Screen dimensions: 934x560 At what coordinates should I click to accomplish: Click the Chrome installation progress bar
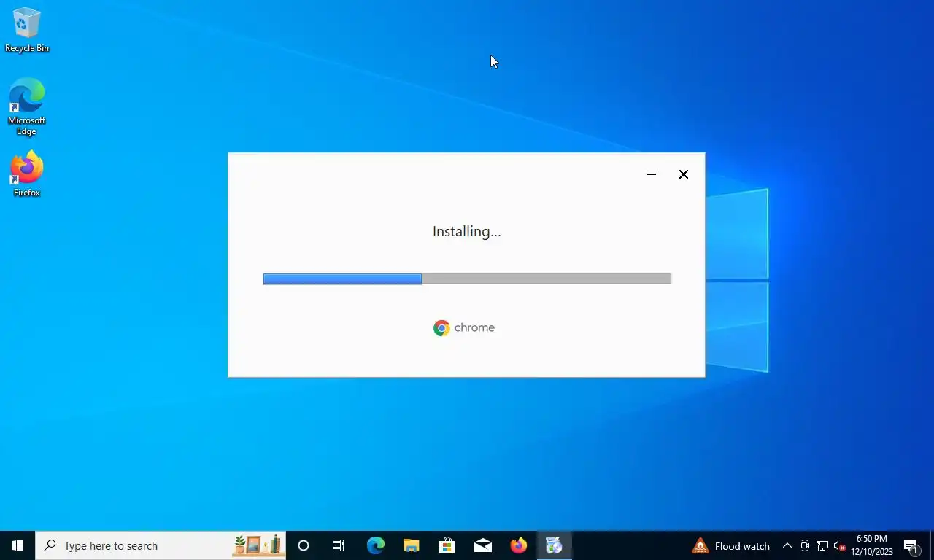click(467, 279)
